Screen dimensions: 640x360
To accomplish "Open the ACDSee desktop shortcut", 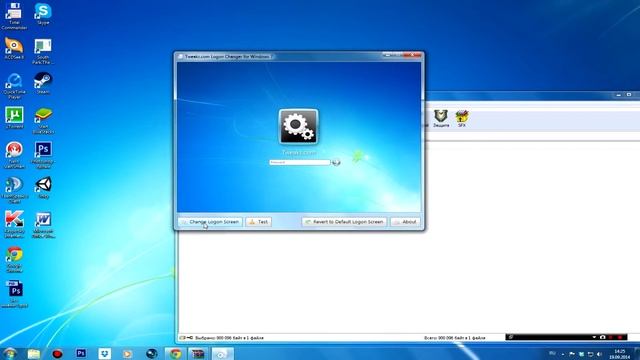I will tap(14, 48).
